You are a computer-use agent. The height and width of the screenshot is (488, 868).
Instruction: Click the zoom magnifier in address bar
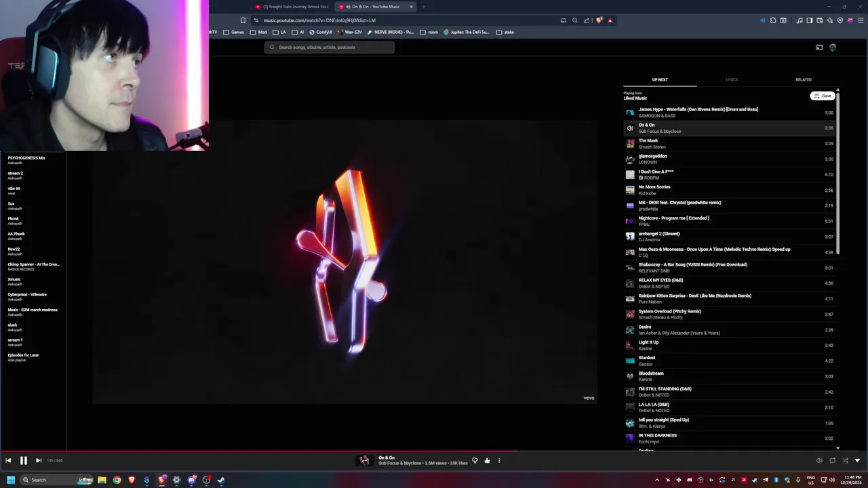(x=575, y=20)
